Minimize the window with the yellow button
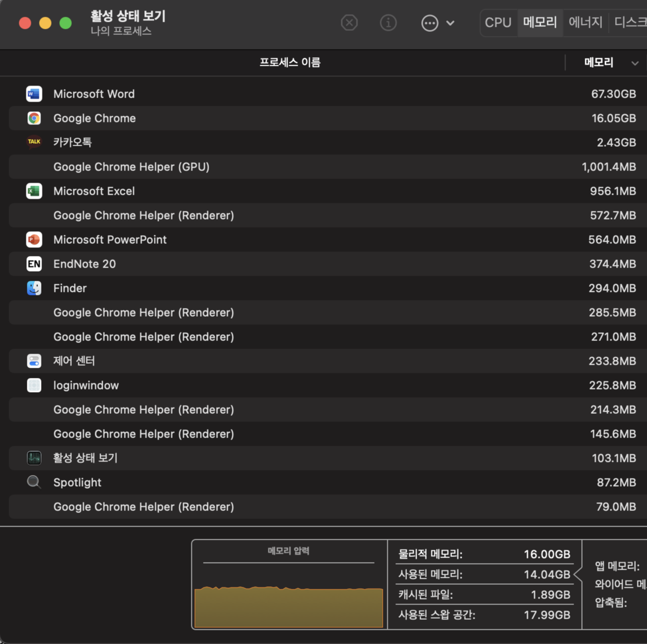Viewport: 647px width, 644px height. pos(45,23)
